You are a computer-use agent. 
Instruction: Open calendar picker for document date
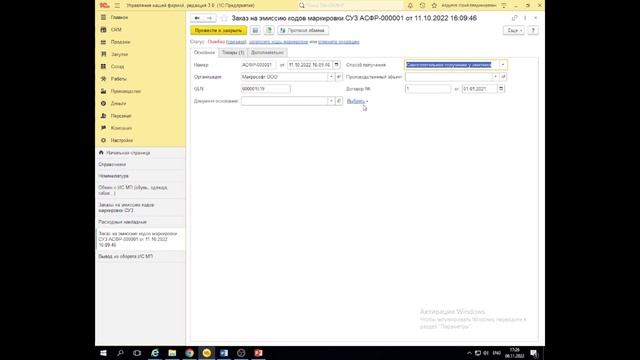[336, 64]
